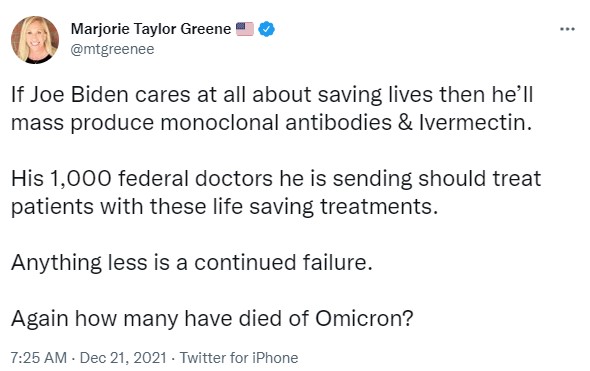The height and width of the screenshot is (371, 590).
Task: Click the American flag emoji beside the name
Action: point(245,29)
